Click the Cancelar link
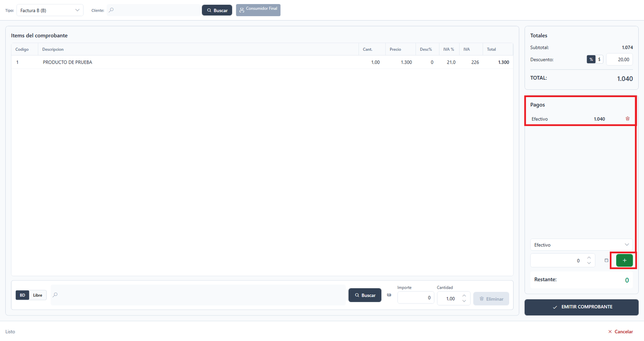644x341 pixels. (620, 332)
